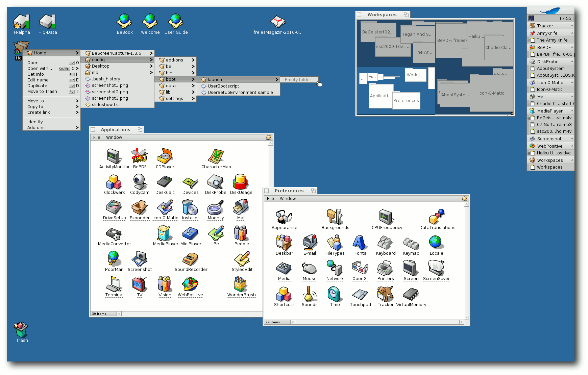Open the Window menu in Preferences
The image size is (588, 375).
[x=288, y=199]
